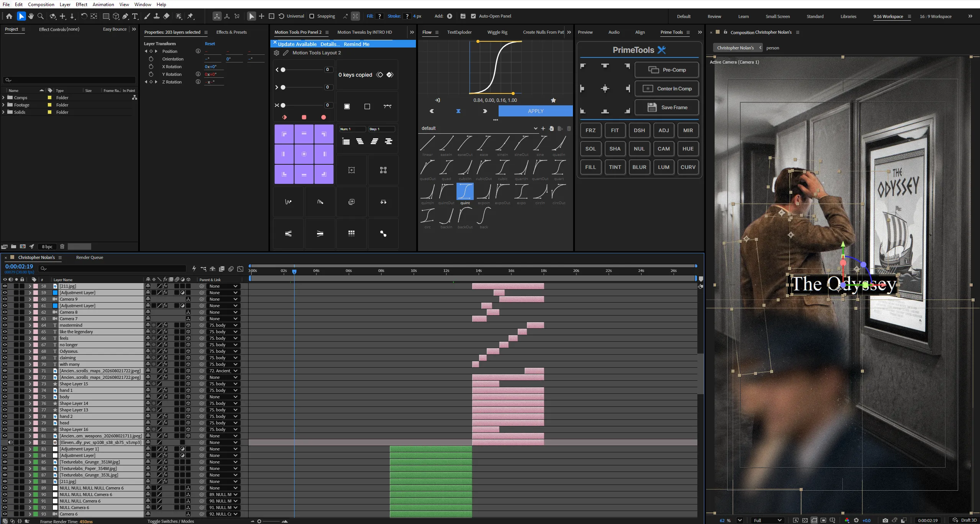Viewport: 980px width, 524px height.
Task: Mute audio of the Eleven mp3 layer
Action: coord(11,442)
